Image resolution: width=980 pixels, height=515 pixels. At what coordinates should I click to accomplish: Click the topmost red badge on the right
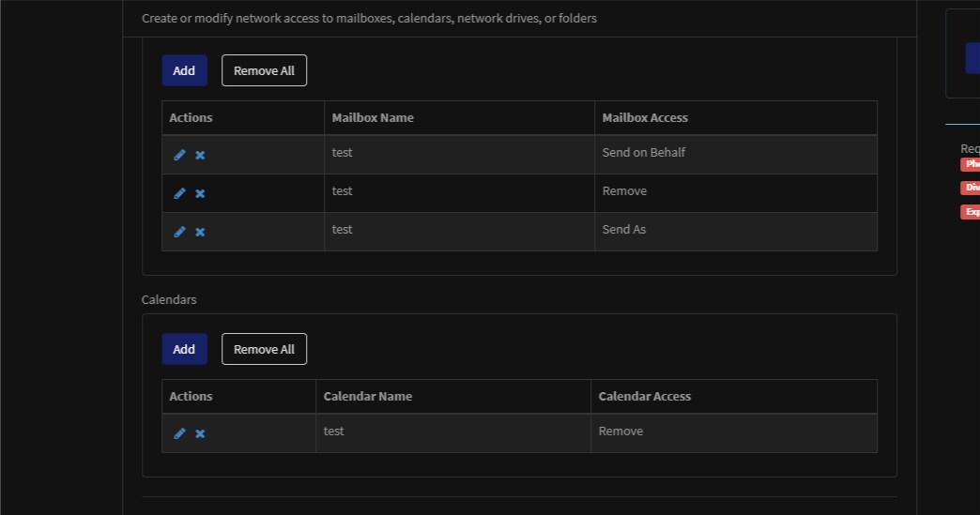click(x=970, y=164)
